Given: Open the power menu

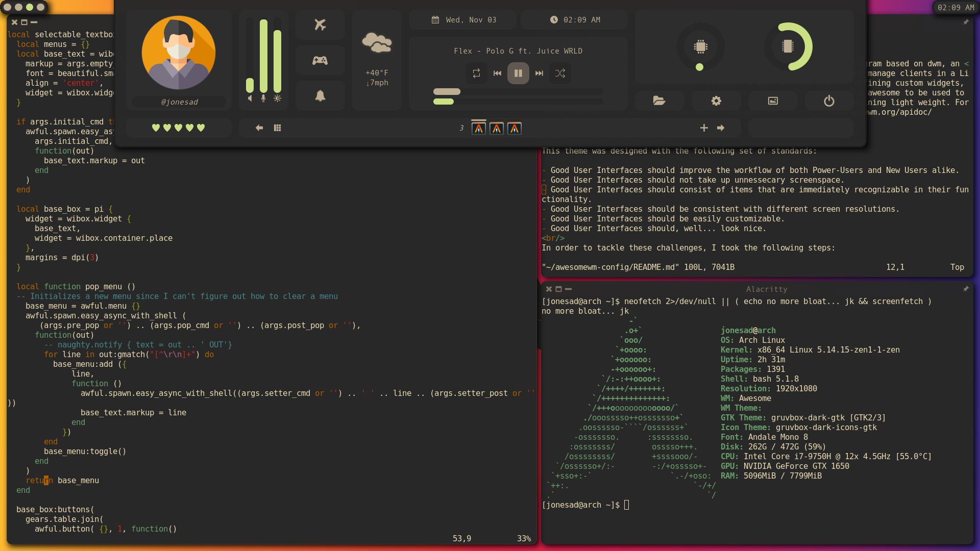Looking at the screenshot, I should click(x=829, y=101).
